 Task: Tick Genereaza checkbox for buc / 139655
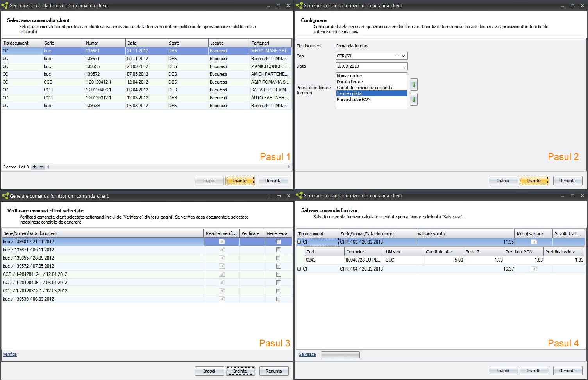coord(279,258)
